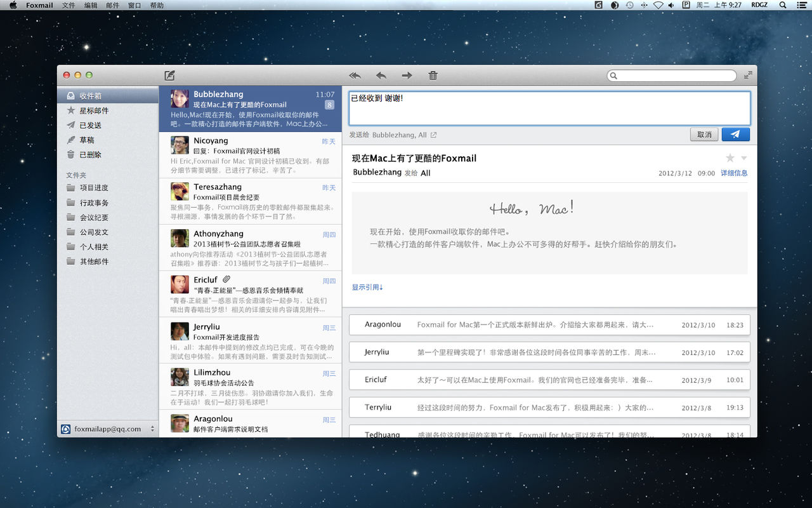This screenshot has width=812, height=508.
Task: Delete the email with trash icon
Action: (x=433, y=76)
